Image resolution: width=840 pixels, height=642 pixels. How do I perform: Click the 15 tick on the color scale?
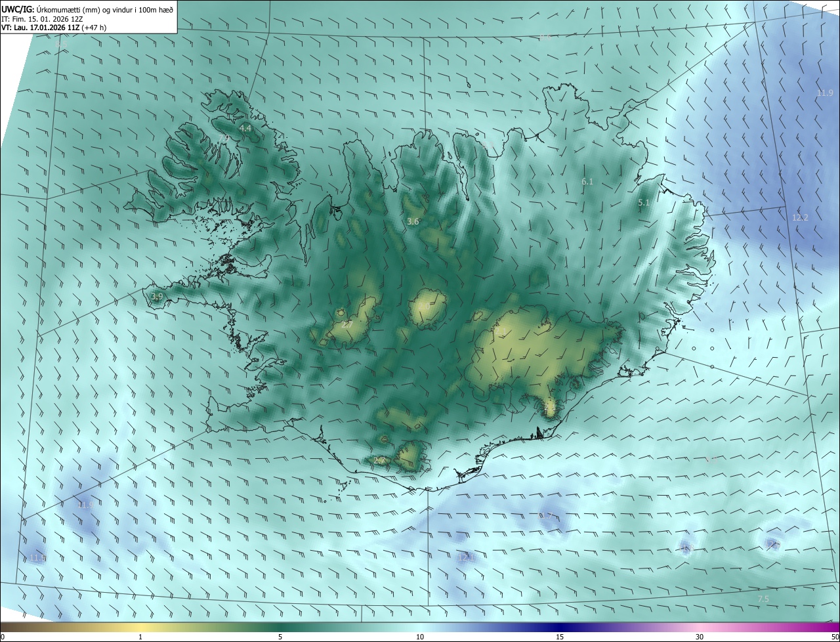[x=560, y=637]
